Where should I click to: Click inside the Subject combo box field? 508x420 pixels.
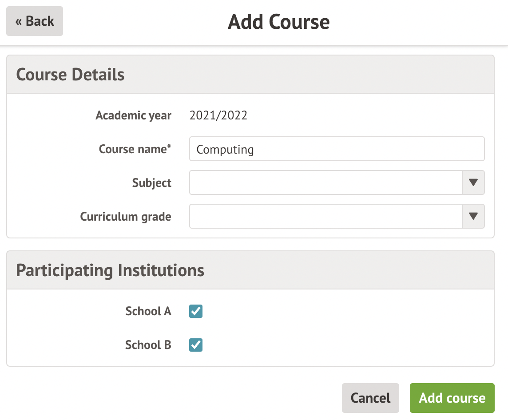(325, 182)
